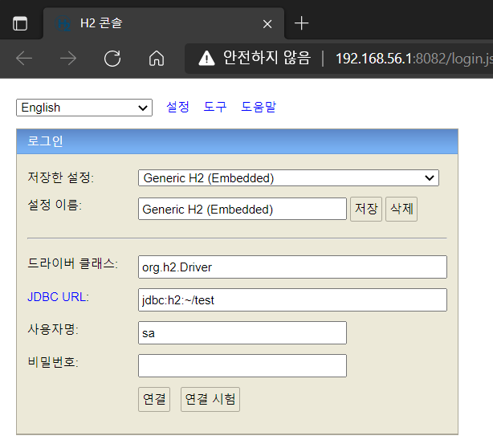This screenshot has height=448, width=493.
Task: Click the 안전하지 않음 security label
Action: (267, 58)
